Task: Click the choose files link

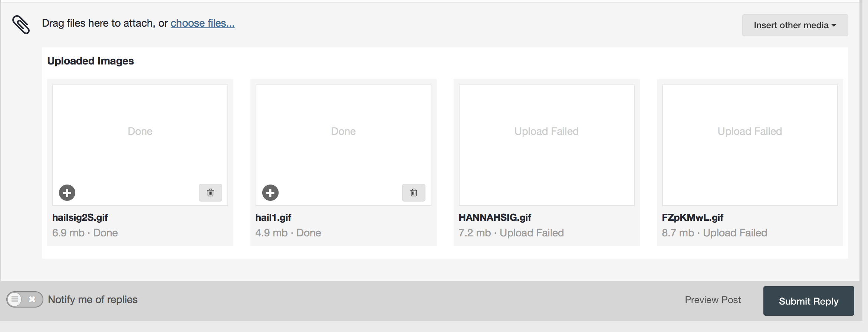Action: pyautogui.click(x=203, y=23)
